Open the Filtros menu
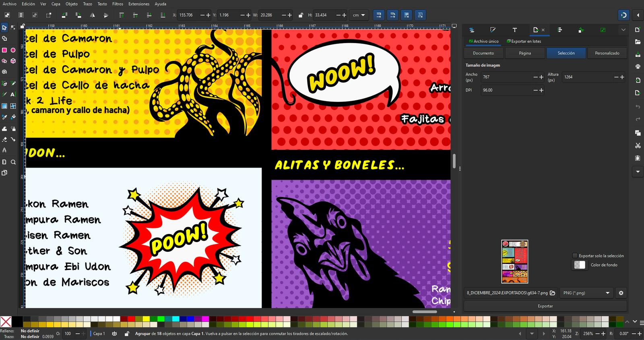This screenshot has width=644, height=340. point(118,4)
